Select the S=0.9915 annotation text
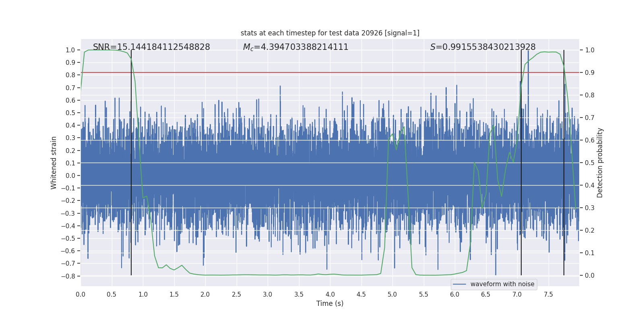 click(x=483, y=47)
